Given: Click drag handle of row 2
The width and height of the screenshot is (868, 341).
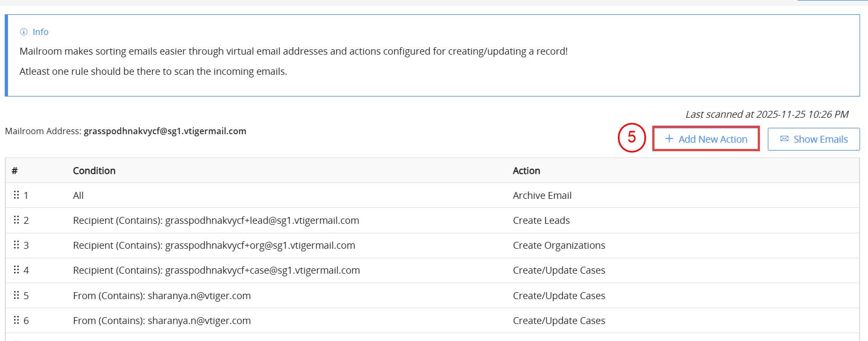Looking at the screenshot, I should [x=16, y=220].
